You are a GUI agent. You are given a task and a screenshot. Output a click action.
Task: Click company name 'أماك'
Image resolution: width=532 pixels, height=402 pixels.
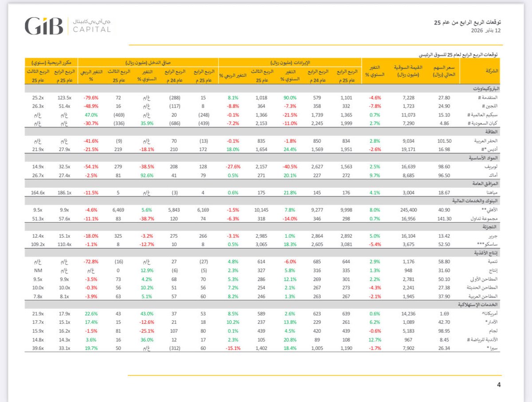pos(493,175)
